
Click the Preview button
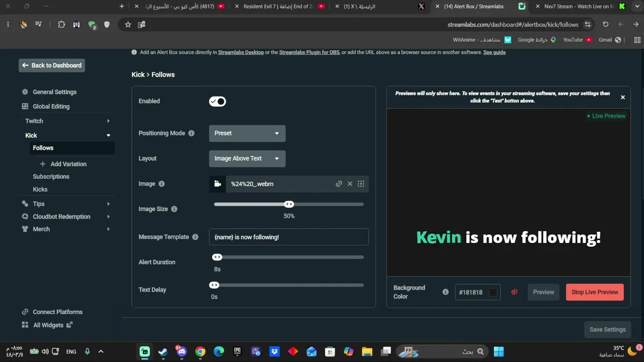543,292
